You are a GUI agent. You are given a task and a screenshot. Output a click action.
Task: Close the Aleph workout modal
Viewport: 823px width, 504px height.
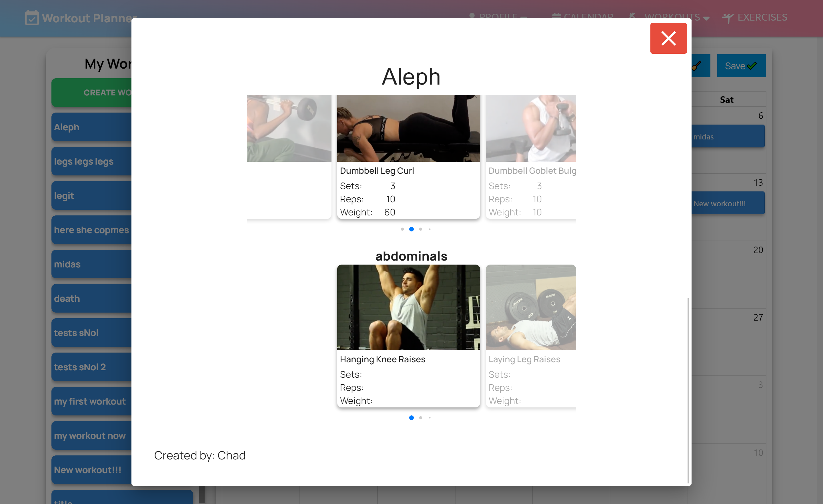point(668,38)
